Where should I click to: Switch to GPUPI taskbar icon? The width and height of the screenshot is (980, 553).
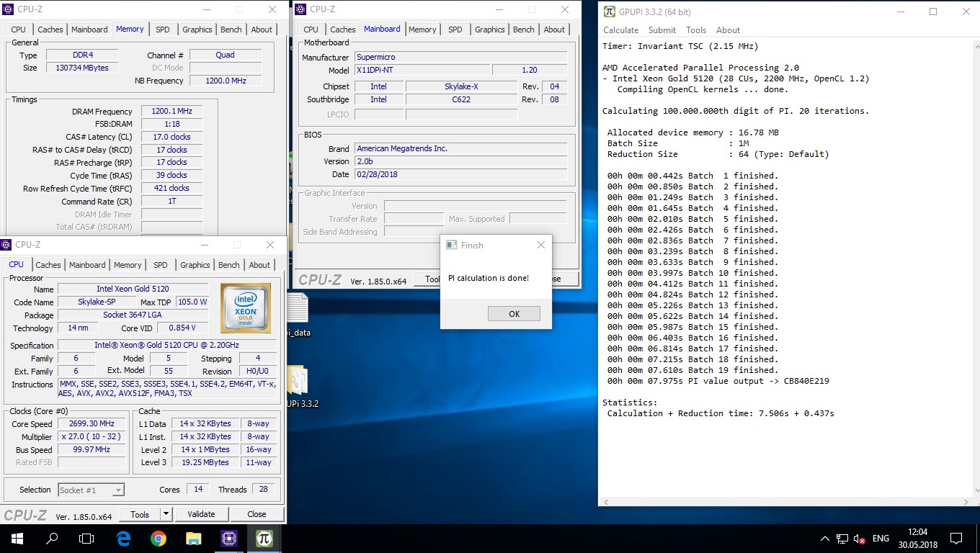click(264, 538)
